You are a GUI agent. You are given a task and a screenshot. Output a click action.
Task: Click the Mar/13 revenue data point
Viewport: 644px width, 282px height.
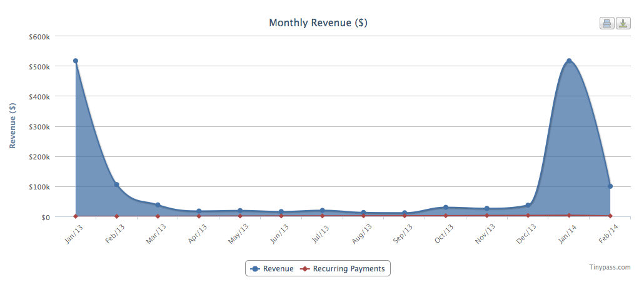coord(158,205)
